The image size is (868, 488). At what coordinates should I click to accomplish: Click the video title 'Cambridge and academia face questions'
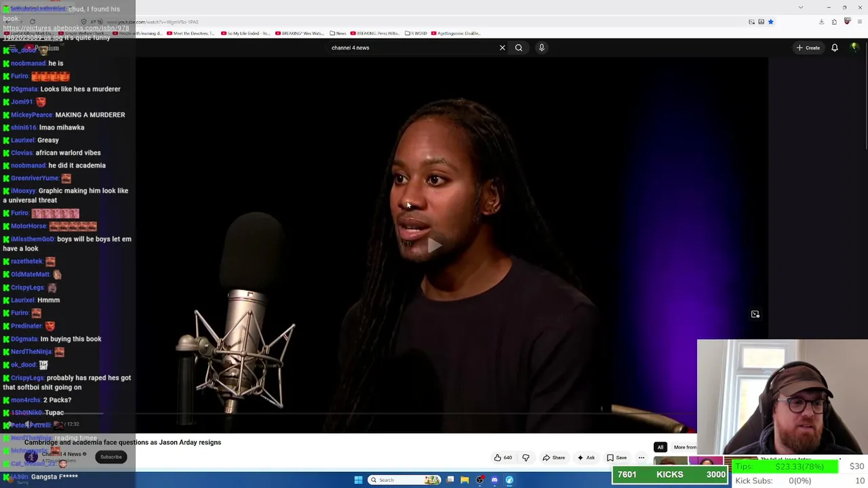point(123,443)
